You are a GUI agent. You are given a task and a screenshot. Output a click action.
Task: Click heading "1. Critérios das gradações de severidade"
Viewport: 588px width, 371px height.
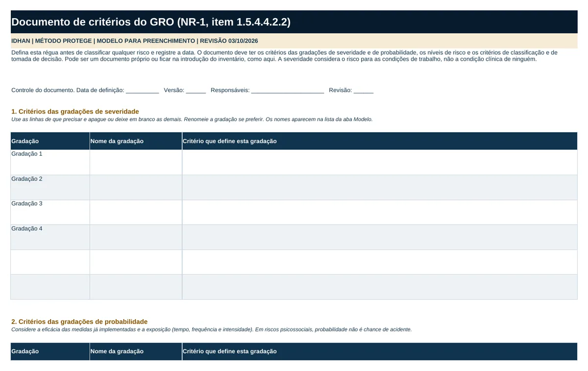coord(75,112)
